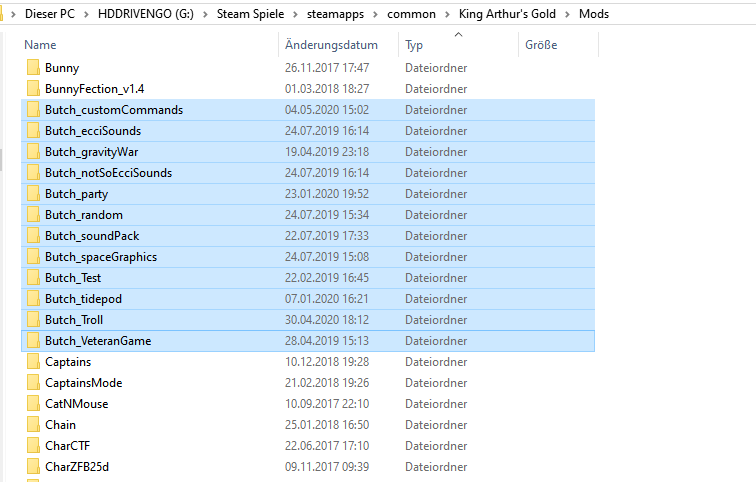Click the CharCTF folder icon
Image resolution: width=756 pixels, height=484 pixels.
click(x=33, y=446)
